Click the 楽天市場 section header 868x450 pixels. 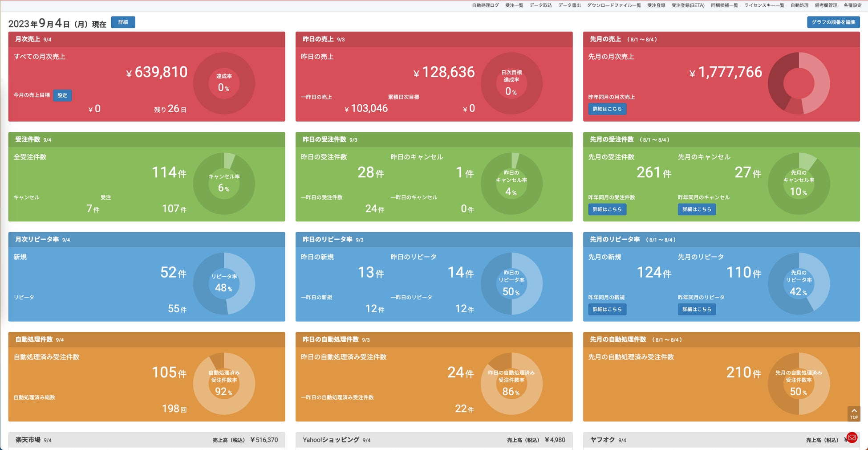click(x=146, y=440)
